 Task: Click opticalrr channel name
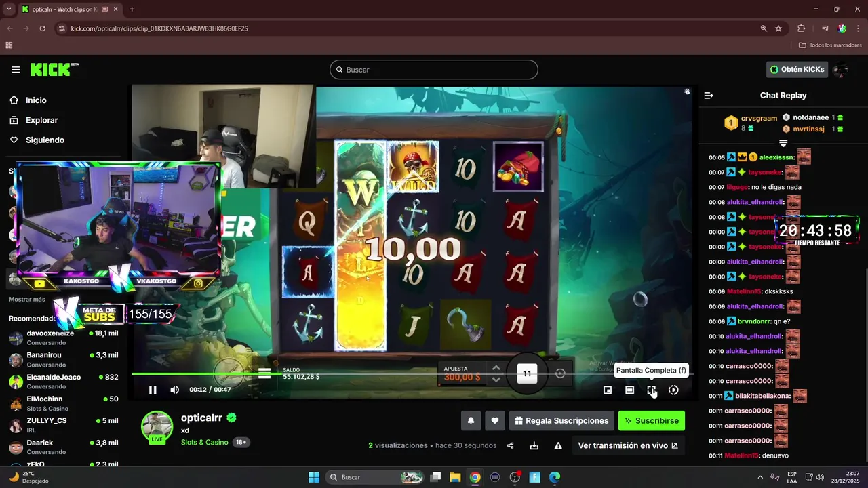point(201,418)
